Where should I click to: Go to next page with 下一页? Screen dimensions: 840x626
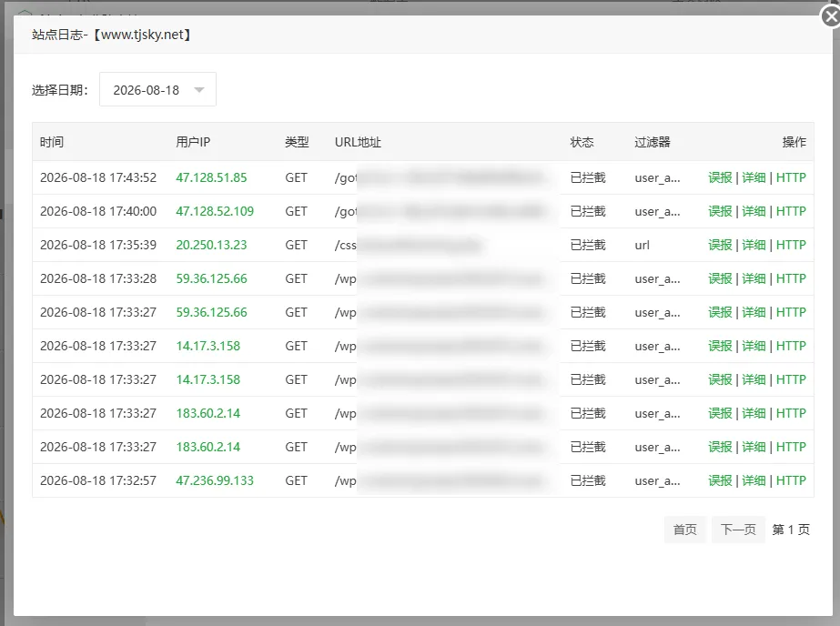(x=738, y=530)
